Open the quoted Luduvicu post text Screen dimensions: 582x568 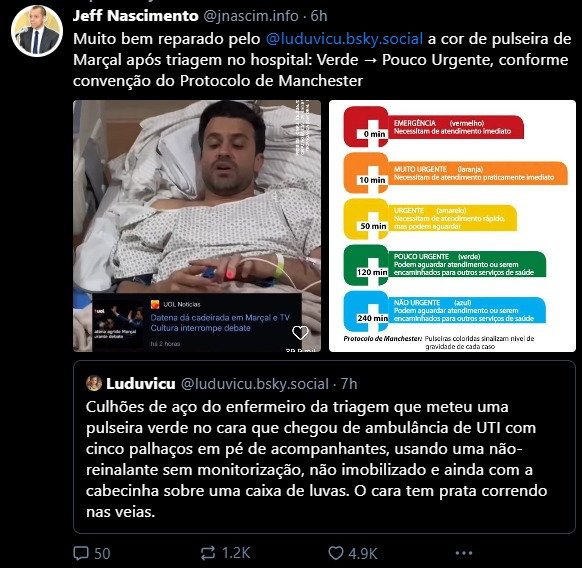coord(316,459)
